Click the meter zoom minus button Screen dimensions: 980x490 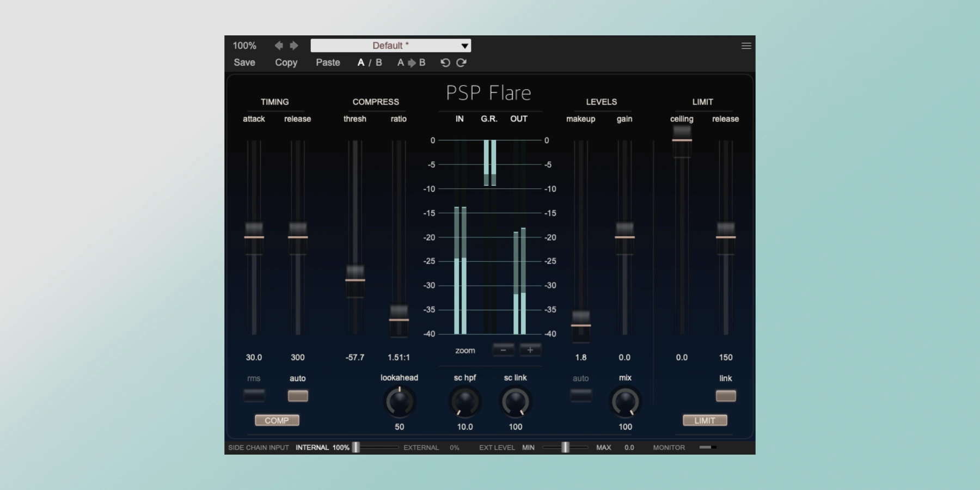(503, 350)
